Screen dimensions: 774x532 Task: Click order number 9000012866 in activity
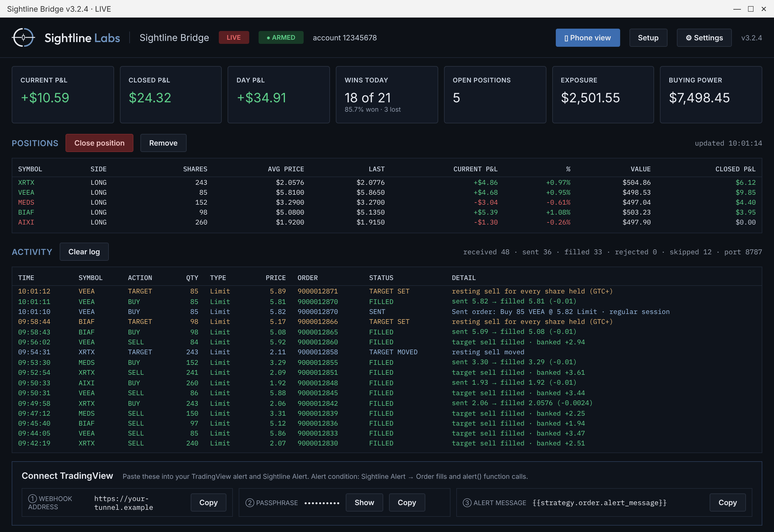(x=317, y=322)
